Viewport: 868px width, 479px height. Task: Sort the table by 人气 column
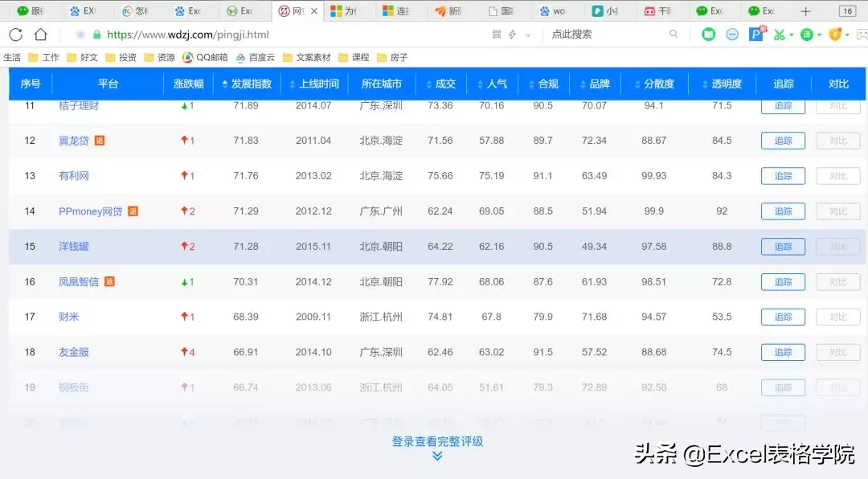pos(492,84)
